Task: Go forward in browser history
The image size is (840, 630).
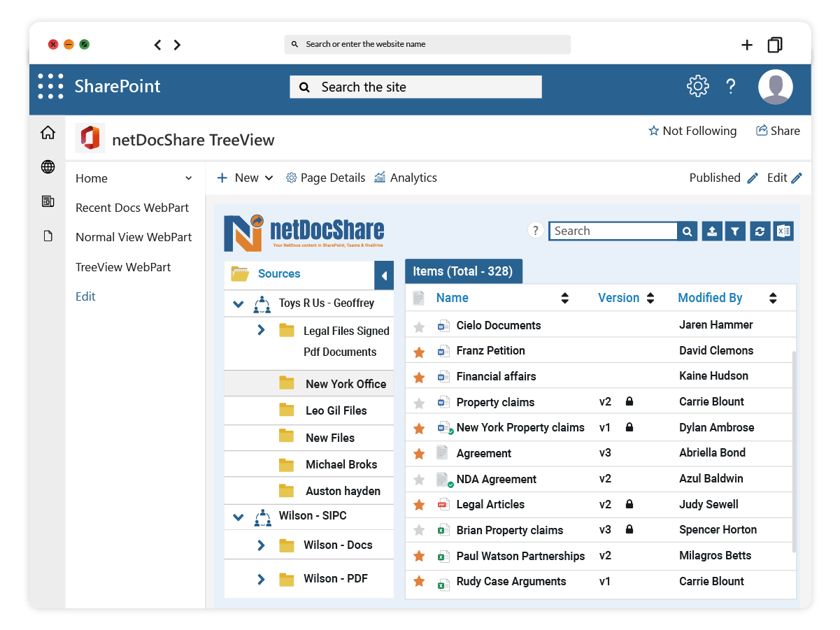Action: click(x=177, y=45)
